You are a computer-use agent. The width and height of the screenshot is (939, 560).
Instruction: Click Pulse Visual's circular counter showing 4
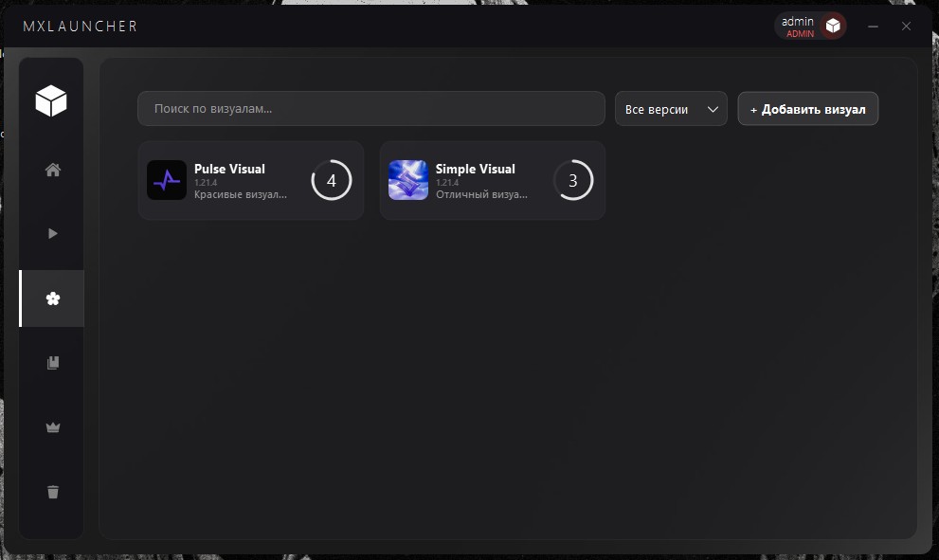332,180
